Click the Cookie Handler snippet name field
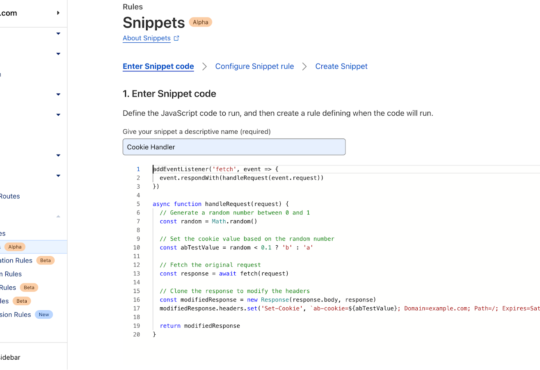Screen dimensions: 540x370 [x=234, y=147]
